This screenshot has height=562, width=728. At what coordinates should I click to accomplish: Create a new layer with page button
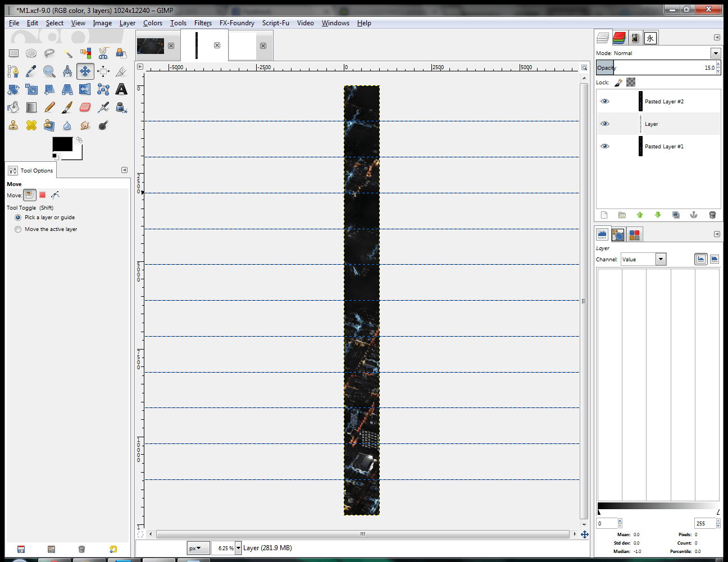pos(604,215)
